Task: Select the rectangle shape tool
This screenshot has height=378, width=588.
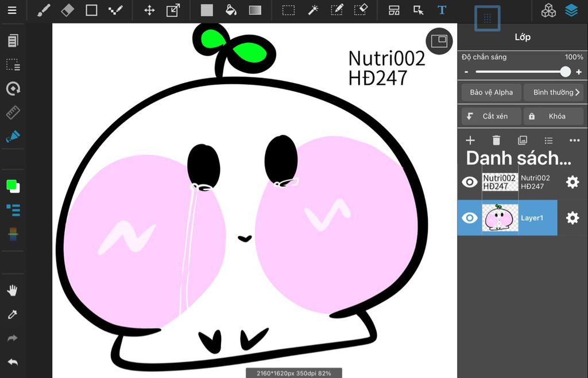Action: [x=91, y=10]
